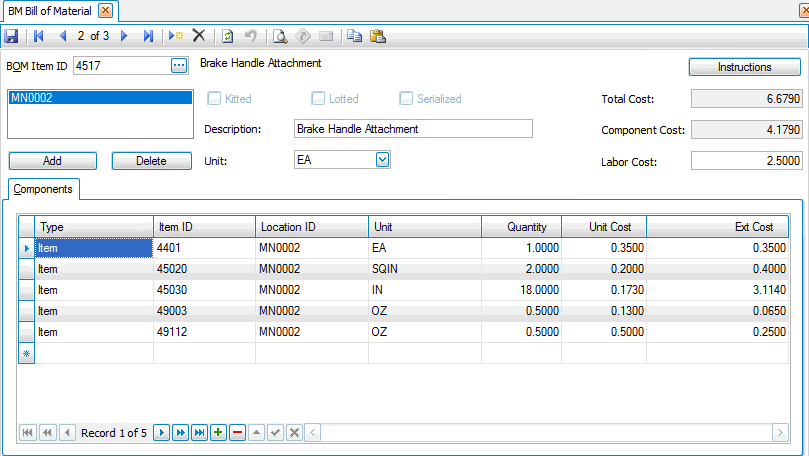Enable the Kitted checkbox
Image resolution: width=809 pixels, height=456 pixels.
pyautogui.click(x=213, y=99)
